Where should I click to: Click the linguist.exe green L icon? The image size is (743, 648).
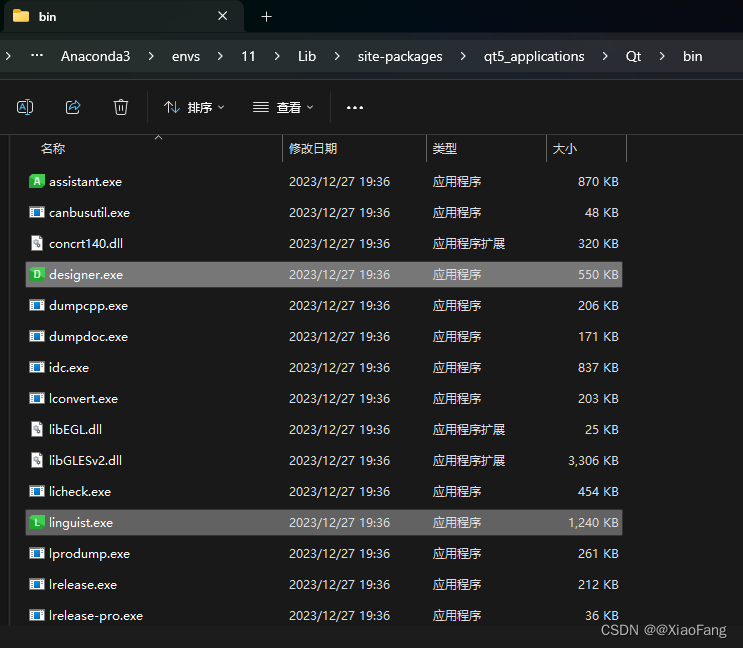click(x=36, y=522)
